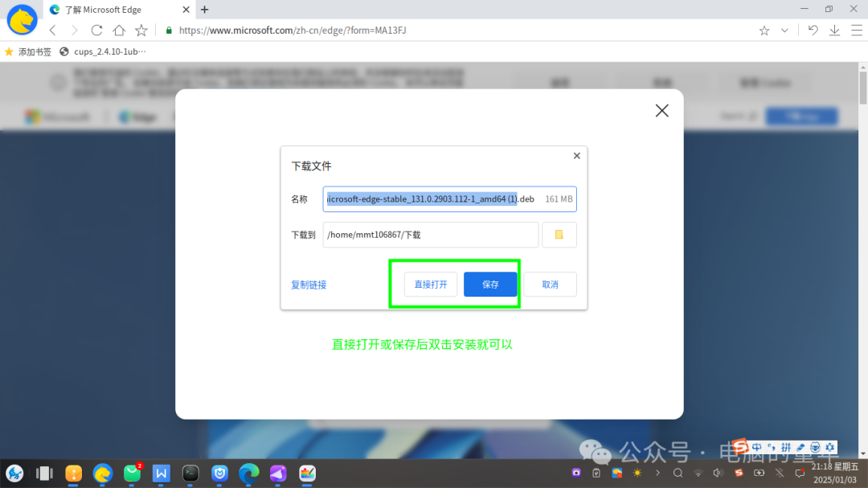The image size is (868, 488).
Task: Switch Sogou input between 中 and English
Action: [757, 447]
